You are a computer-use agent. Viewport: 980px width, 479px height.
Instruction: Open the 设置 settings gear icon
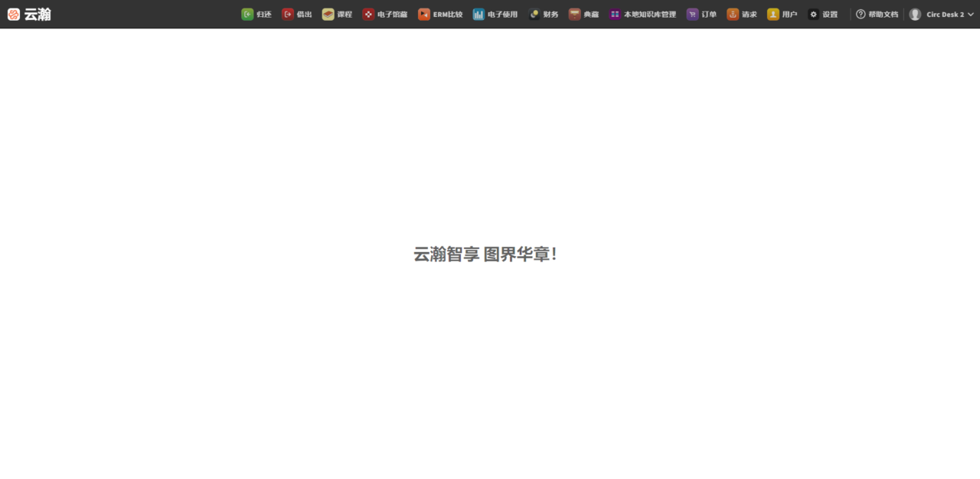click(814, 14)
